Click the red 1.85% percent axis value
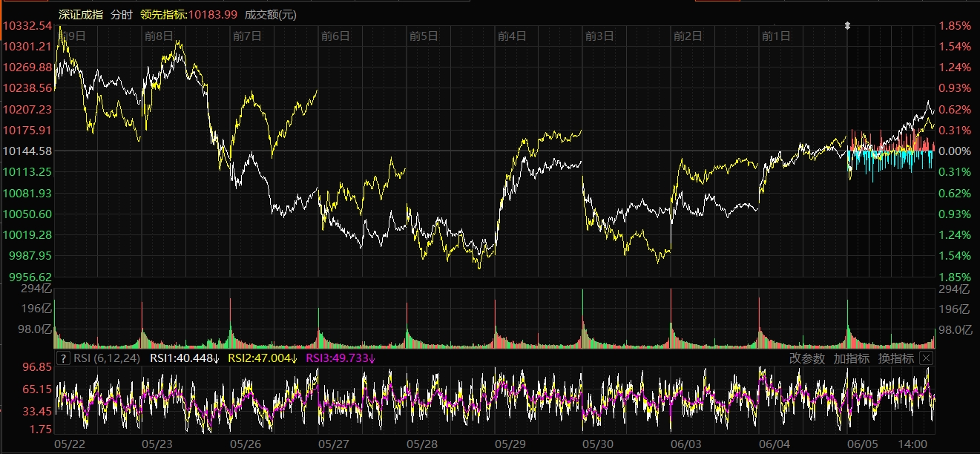980x454 pixels. (x=956, y=26)
